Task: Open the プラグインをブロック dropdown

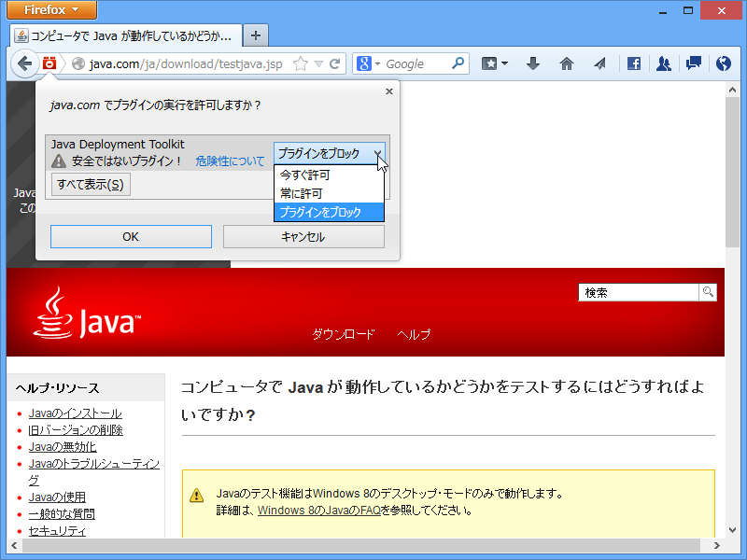Action: pyautogui.click(x=330, y=153)
